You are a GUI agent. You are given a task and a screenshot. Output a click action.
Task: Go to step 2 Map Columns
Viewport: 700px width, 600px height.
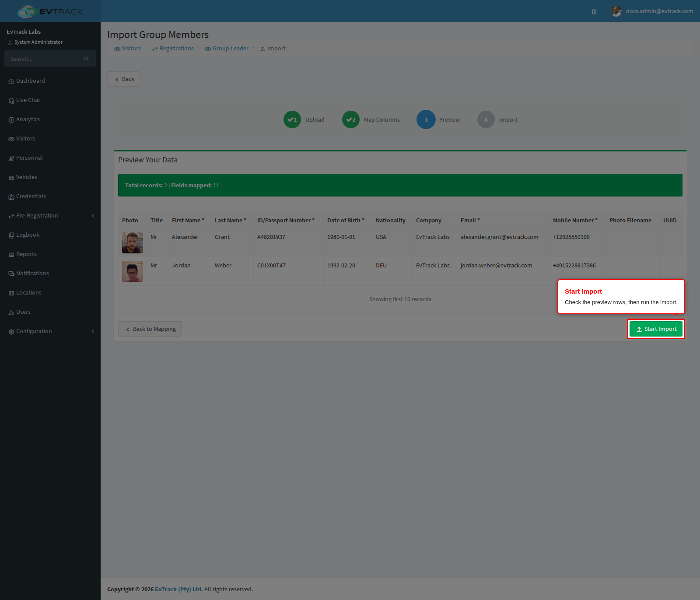click(x=371, y=119)
